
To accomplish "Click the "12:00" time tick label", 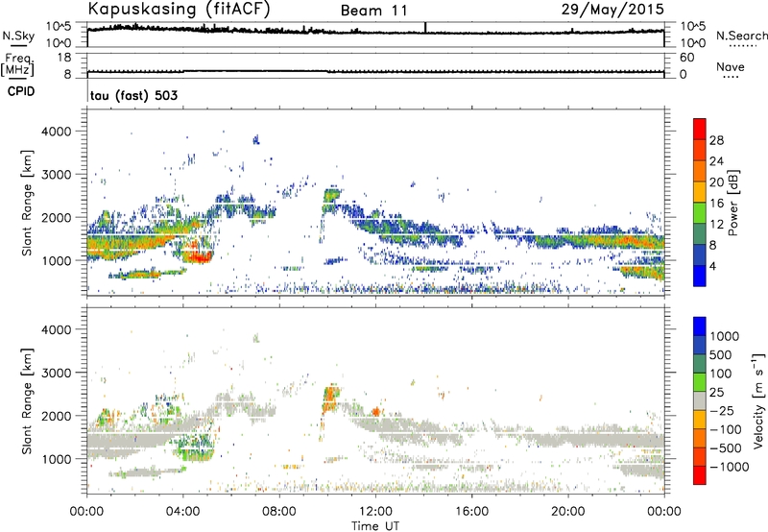I will 375,512.
